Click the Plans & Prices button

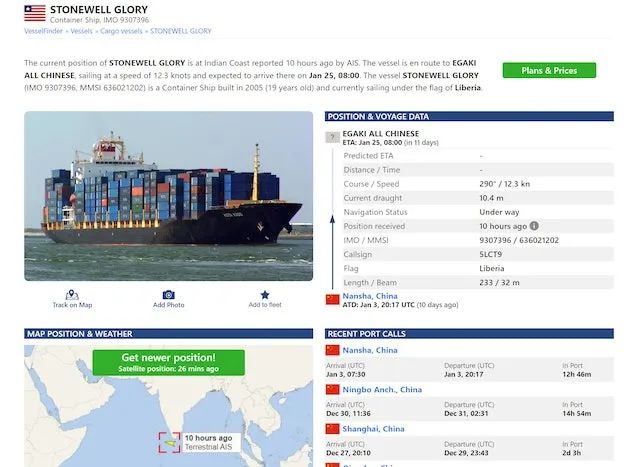point(549,70)
